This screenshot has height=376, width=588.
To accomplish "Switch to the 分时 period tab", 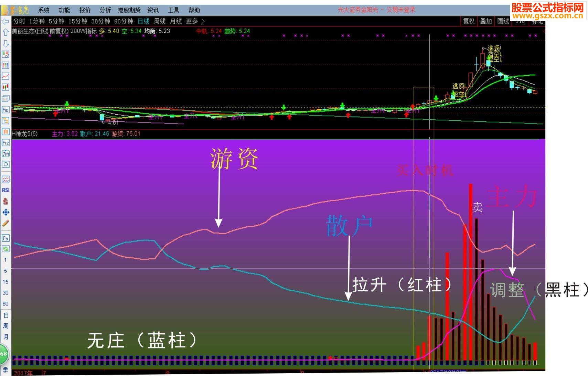I will click(19, 21).
